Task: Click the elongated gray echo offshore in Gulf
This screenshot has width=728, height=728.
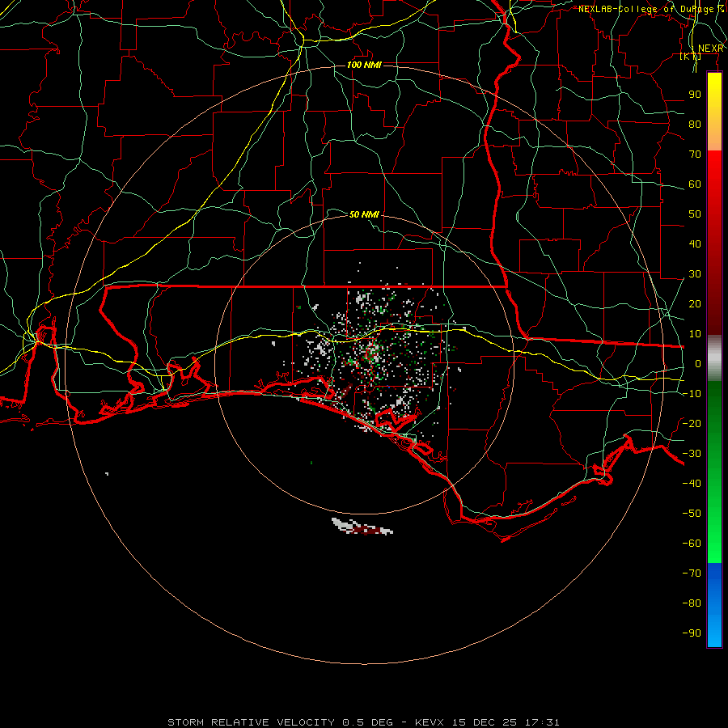Action: coord(362,527)
